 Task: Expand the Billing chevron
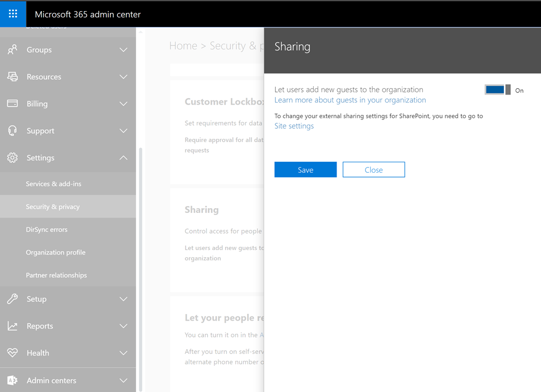(123, 104)
